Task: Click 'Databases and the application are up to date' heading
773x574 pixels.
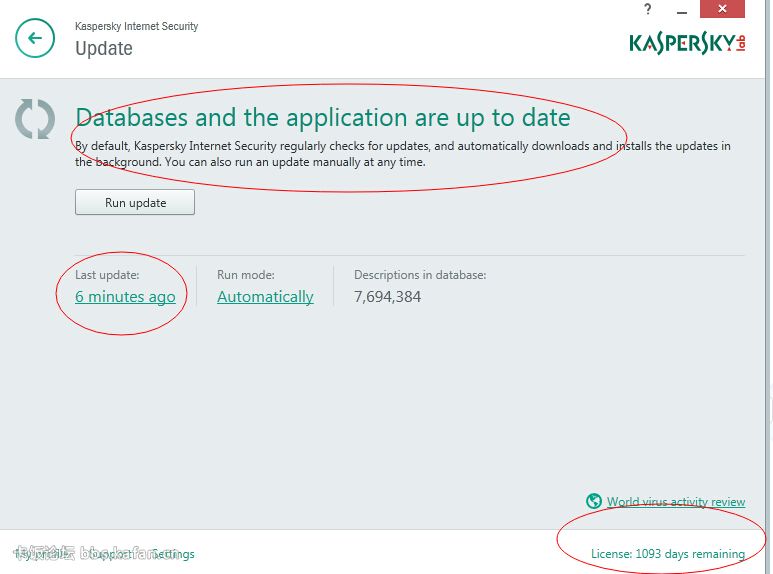Action: (323, 118)
